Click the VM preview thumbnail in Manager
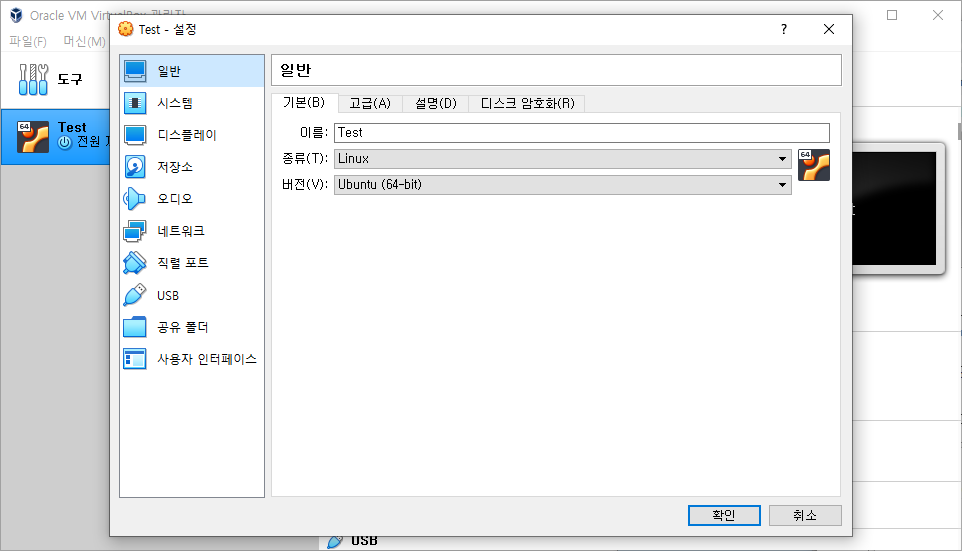 tap(895, 209)
